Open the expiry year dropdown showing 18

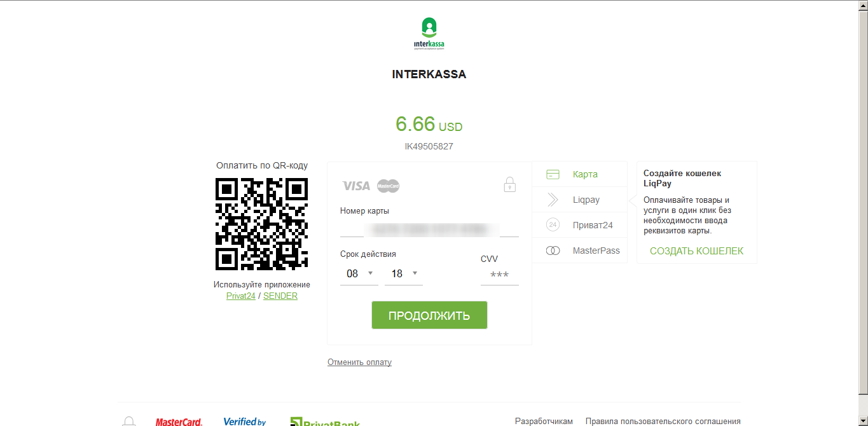coord(404,273)
